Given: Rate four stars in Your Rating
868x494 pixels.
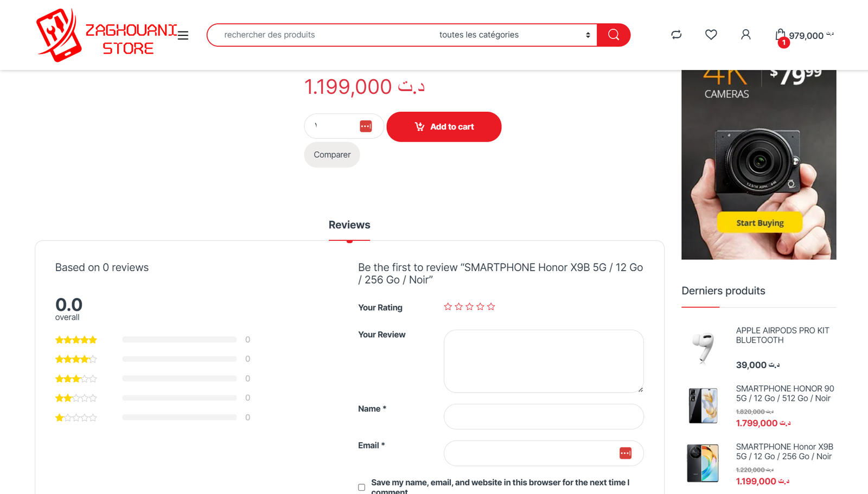Looking at the screenshot, I should point(480,307).
